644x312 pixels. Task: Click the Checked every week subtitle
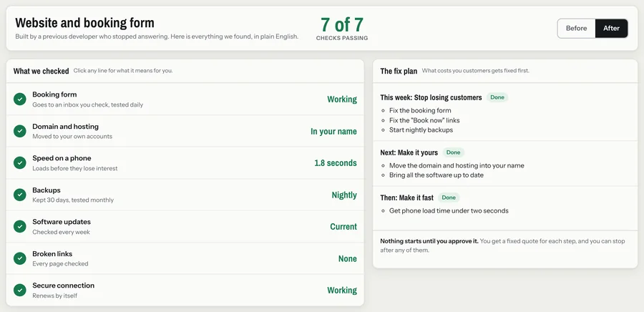62,232
